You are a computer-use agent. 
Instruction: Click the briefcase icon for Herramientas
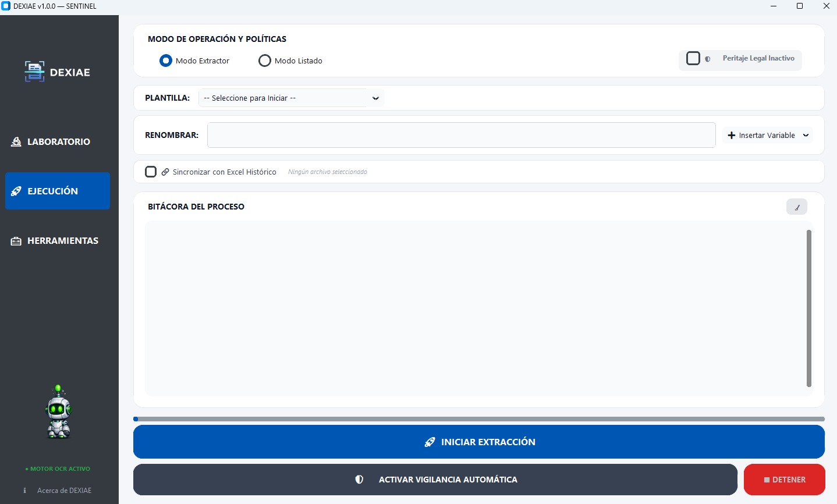pyautogui.click(x=16, y=241)
